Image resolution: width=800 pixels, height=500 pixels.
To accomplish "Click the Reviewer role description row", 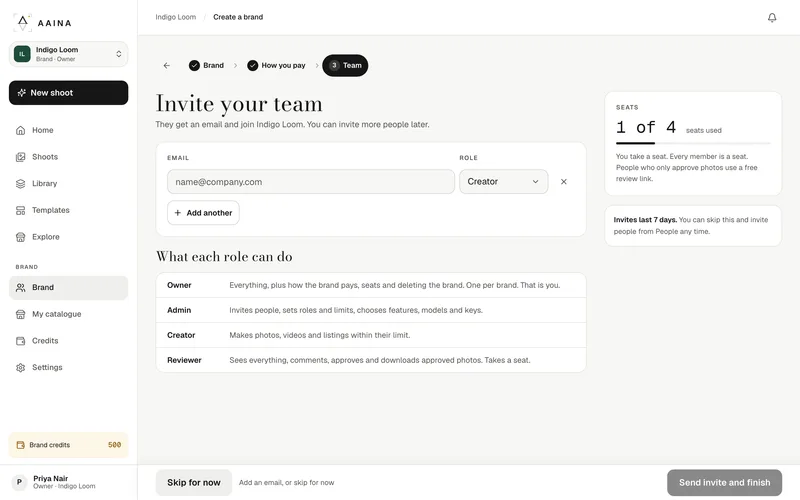I will [371, 360].
